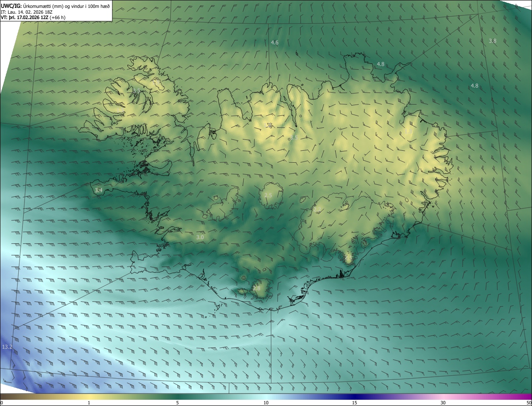Click the '50' tick on the color scale
Viewport: 532px width, 406px height.
click(528, 403)
